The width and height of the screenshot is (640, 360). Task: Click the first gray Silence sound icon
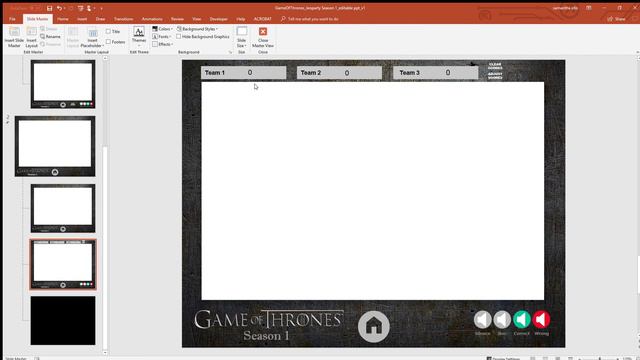(x=482, y=320)
